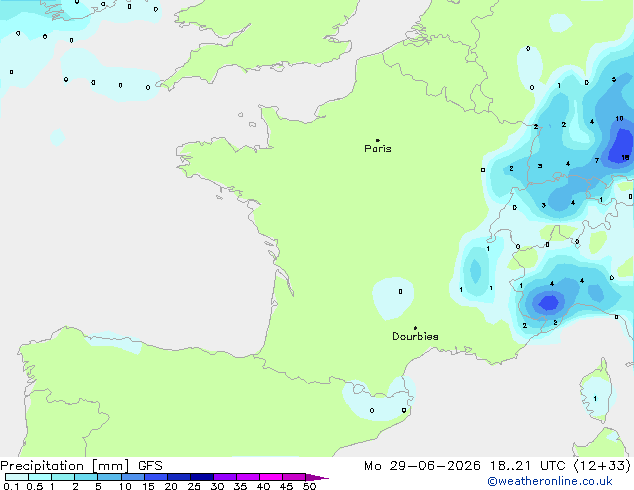The height and width of the screenshot is (490, 634).
Task: Select the 15–20 mm legend swatch
Action: click(156, 477)
